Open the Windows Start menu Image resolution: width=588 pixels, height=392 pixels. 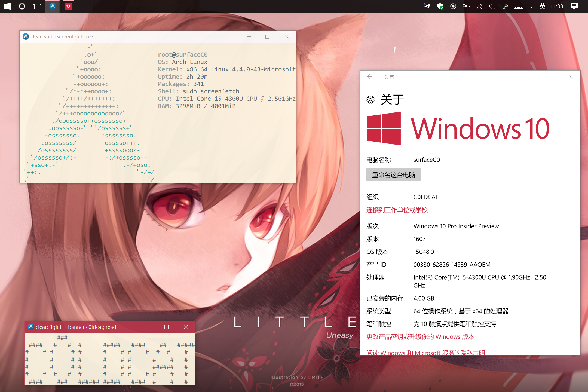point(7,6)
